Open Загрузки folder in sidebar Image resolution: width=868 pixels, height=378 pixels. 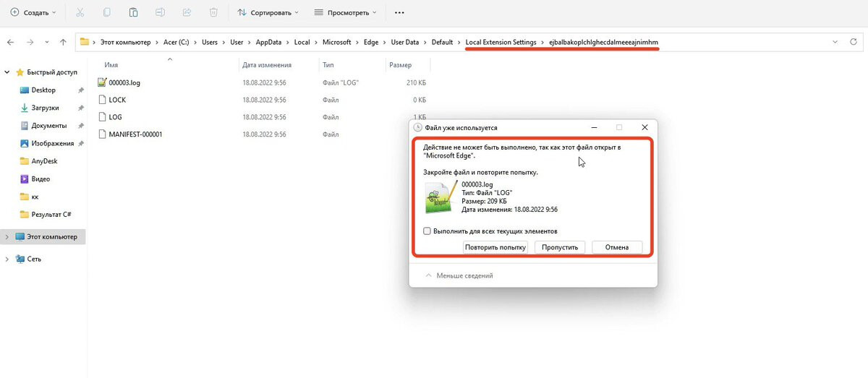pos(45,108)
